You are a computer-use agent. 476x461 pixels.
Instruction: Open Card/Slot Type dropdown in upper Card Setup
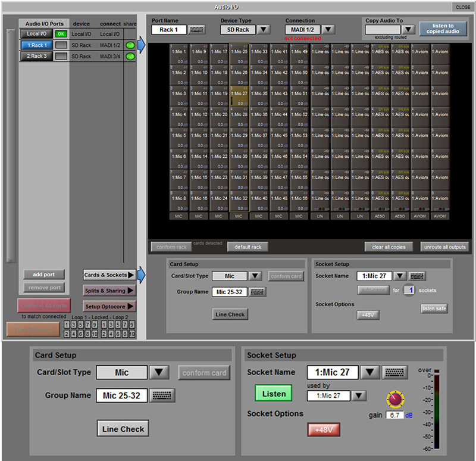[255, 276]
